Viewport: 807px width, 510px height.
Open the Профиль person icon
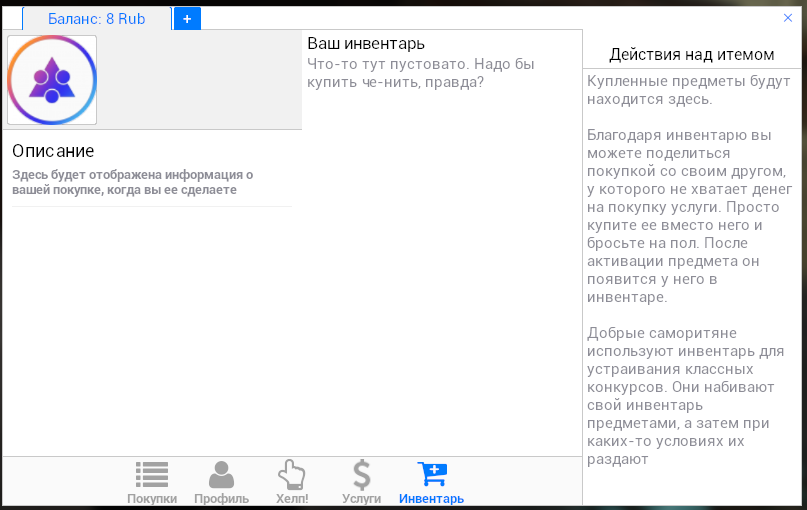pos(221,474)
